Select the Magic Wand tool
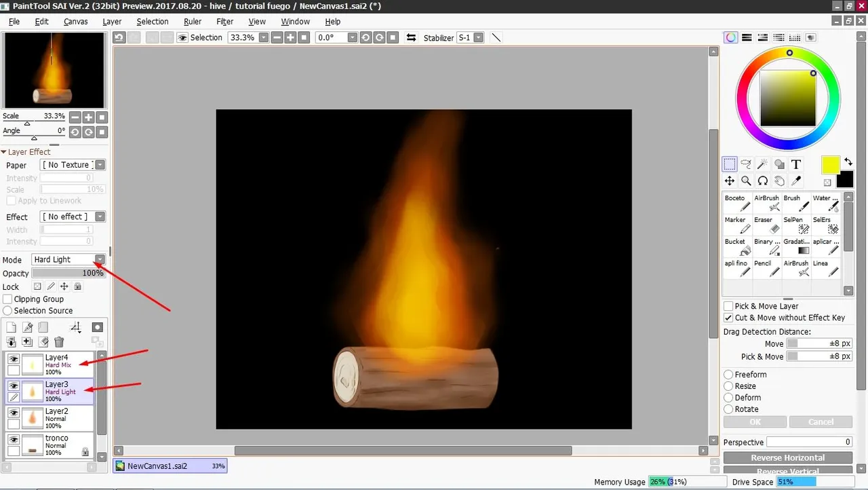 tap(763, 164)
